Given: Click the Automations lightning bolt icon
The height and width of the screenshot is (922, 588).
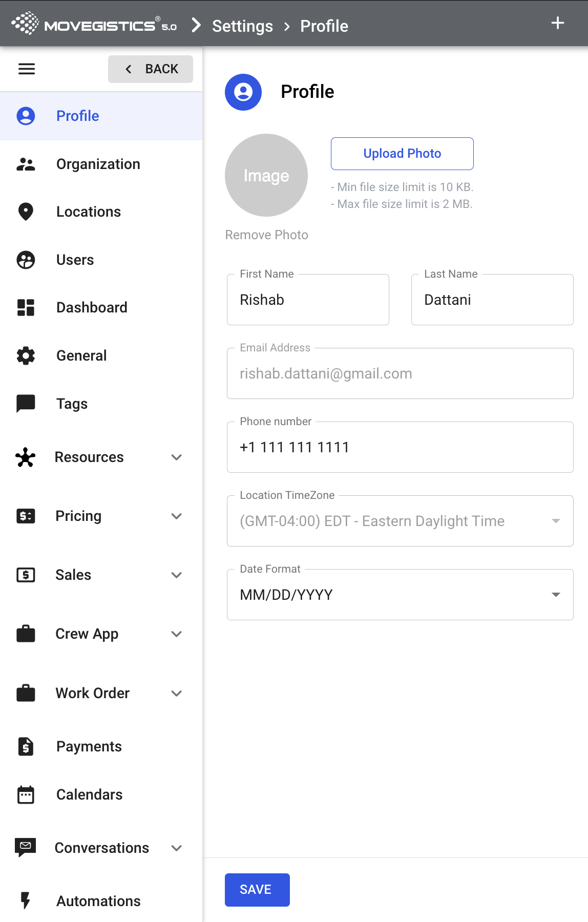Looking at the screenshot, I should click(26, 900).
